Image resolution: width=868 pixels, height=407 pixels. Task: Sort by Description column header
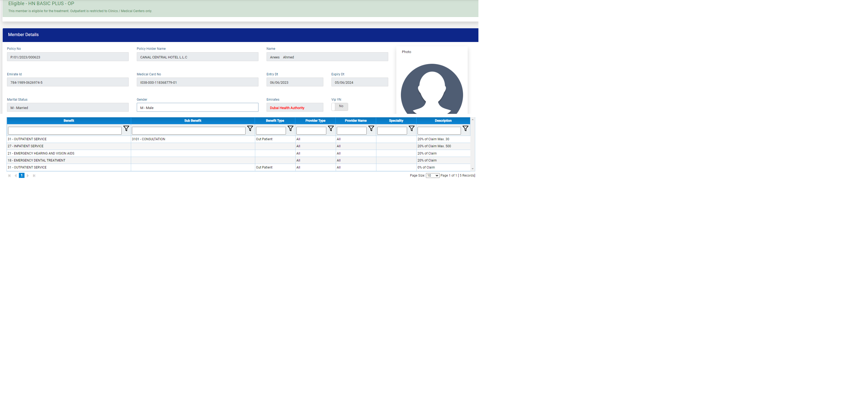pos(443,121)
